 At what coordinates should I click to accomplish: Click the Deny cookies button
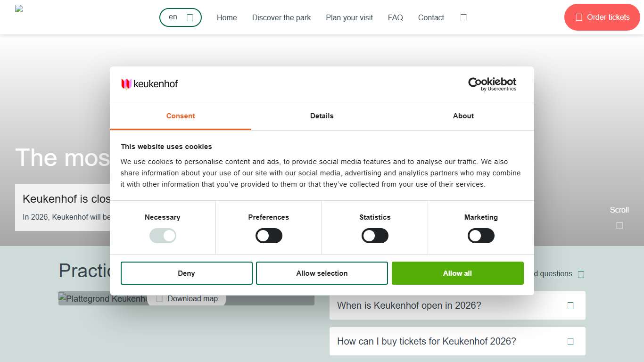click(186, 273)
